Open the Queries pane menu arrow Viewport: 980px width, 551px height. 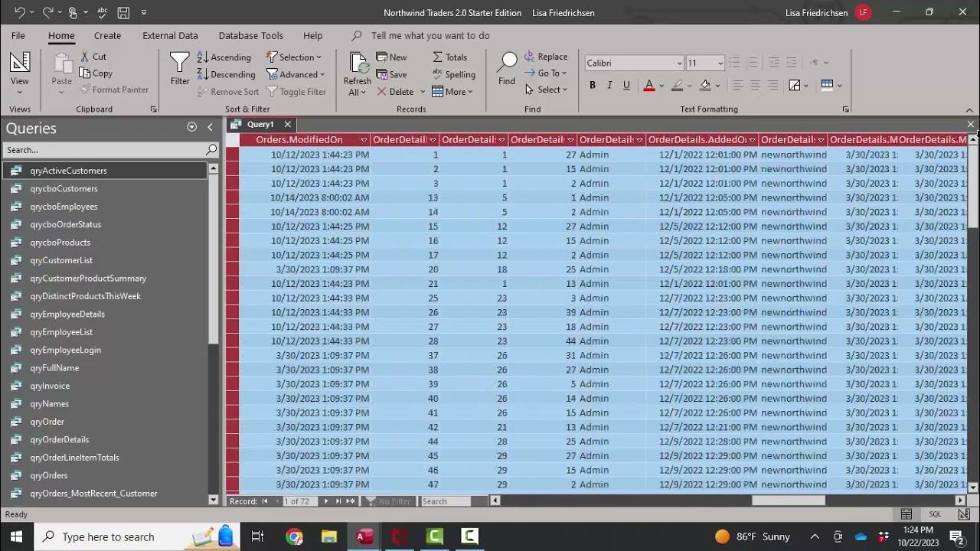[x=191, y=127]
